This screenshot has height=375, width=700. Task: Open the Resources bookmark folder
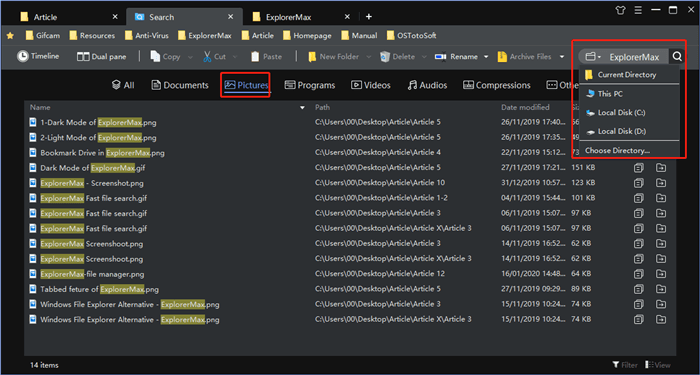click(x=92, y=35)
